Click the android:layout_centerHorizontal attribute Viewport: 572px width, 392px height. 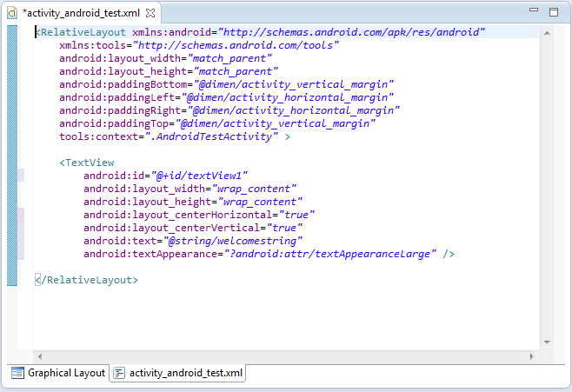tap(178, 214)
